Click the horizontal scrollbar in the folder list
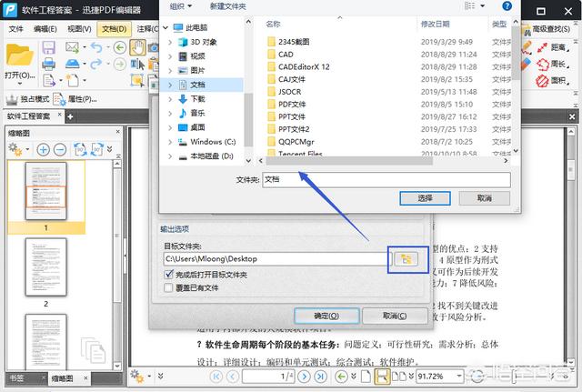Viewport: 582px width, 392px height. tap(364, 161)
